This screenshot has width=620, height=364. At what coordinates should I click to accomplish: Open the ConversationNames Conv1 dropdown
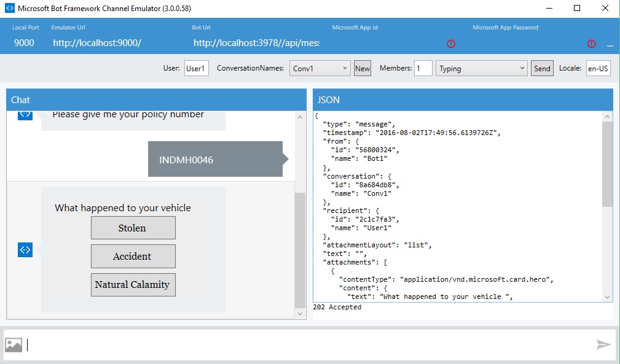pyautogui.click(x=320, y=68)
